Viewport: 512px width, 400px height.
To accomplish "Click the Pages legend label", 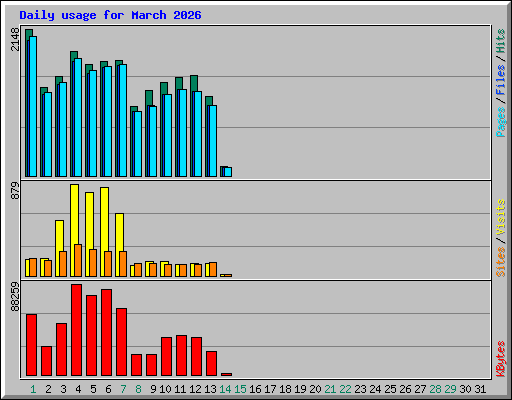I will click(501, 122).
